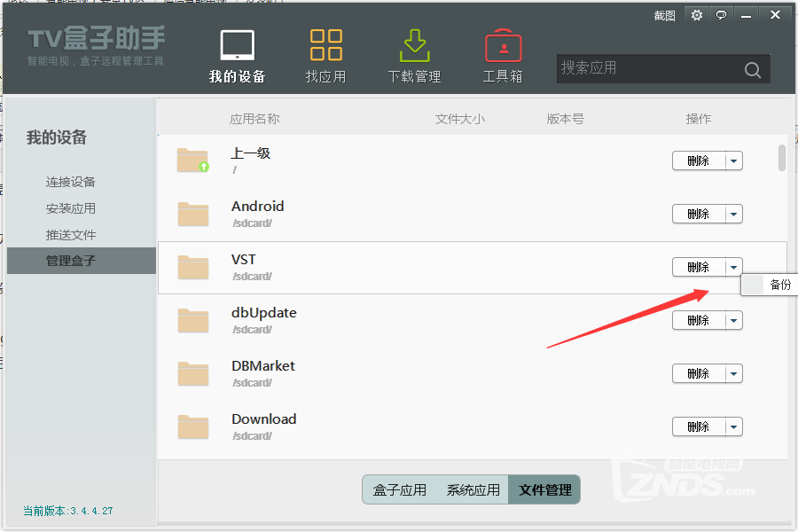
Task: Delete the VST folder
Action: [x=699, y=267]
